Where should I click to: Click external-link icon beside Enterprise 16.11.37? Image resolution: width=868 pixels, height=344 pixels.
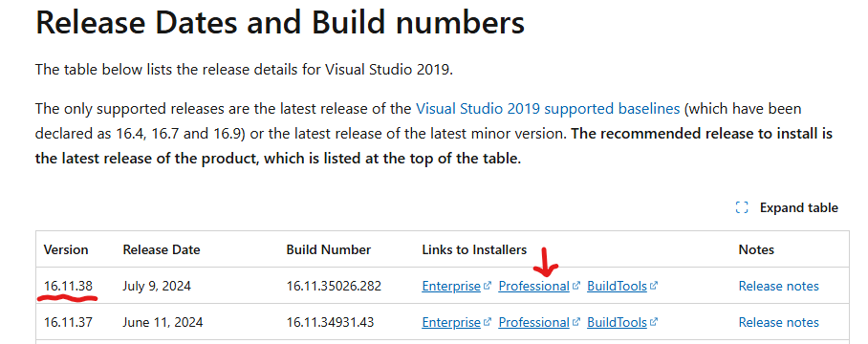coord(488,322)
